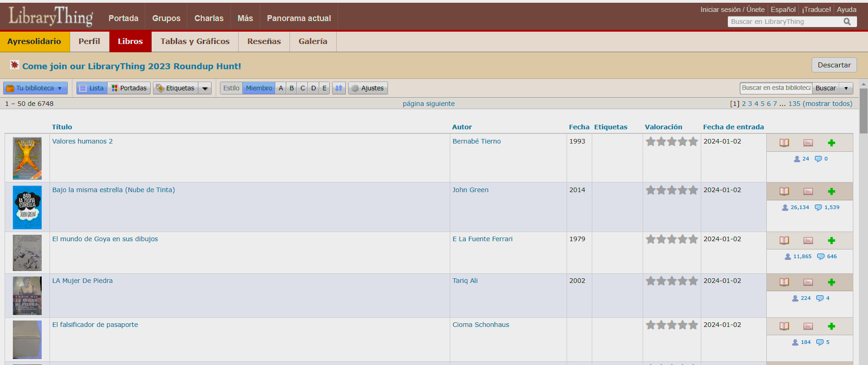Open book details icon for Valores humanos 2
Viewport: 868px width, 365px height.
coord(784,143)
